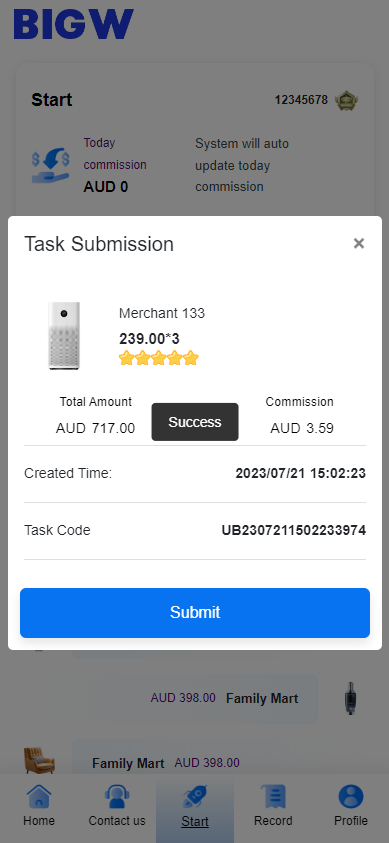Viewport: 389px width, 843px height.
Task: Click the blue Submit button
Action: tap(194, 612)
